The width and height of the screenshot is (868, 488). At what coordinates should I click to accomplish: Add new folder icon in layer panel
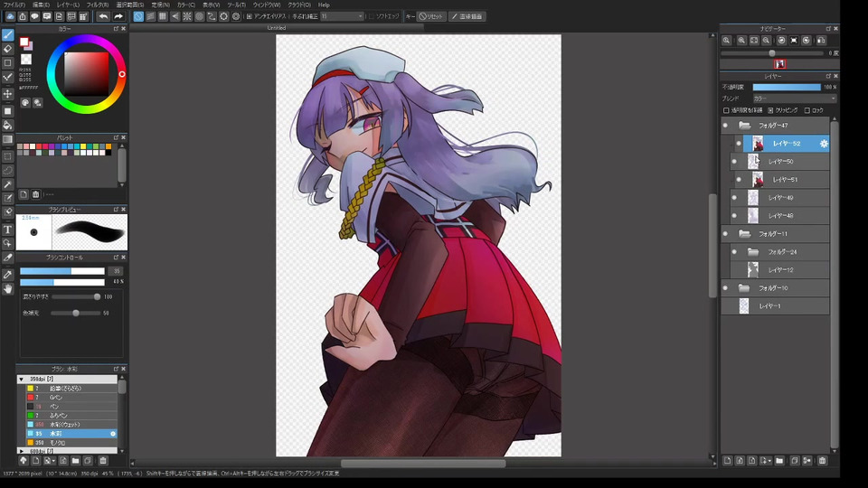[x=779, y=460]
